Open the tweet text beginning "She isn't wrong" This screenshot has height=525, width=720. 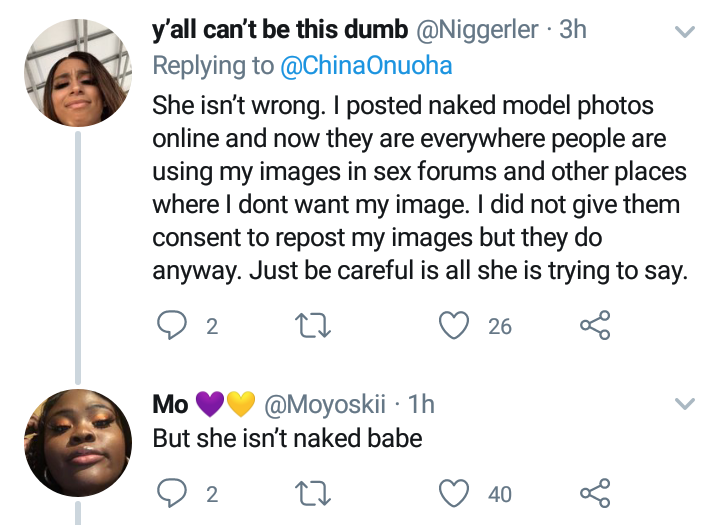coord(418,187)
